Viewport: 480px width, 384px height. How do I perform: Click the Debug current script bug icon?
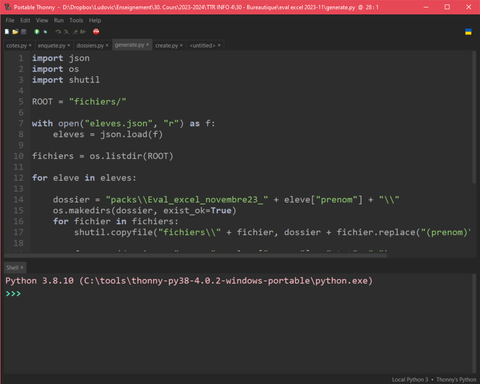pyautogui.click(x=45, y=32)
